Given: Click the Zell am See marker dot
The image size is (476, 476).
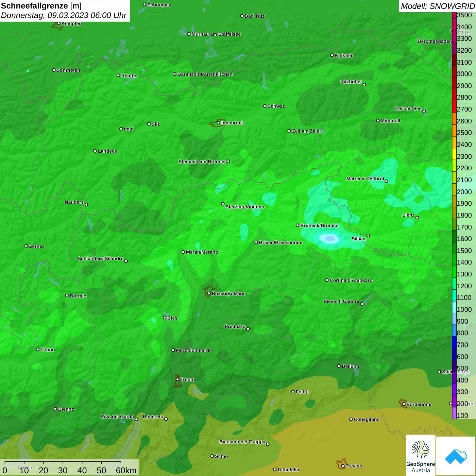Looking at the screenshot, I should pyautogui.click(x=424, y=112).
